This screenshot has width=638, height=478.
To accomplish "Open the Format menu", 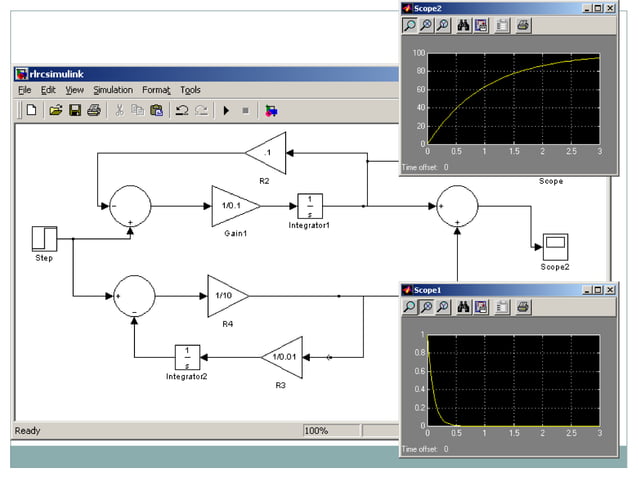I will (156, 90).
